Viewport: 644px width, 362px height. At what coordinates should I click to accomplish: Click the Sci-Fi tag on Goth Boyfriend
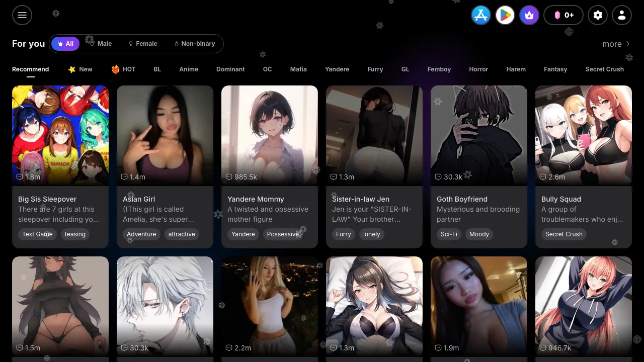[x=449, y=234]
